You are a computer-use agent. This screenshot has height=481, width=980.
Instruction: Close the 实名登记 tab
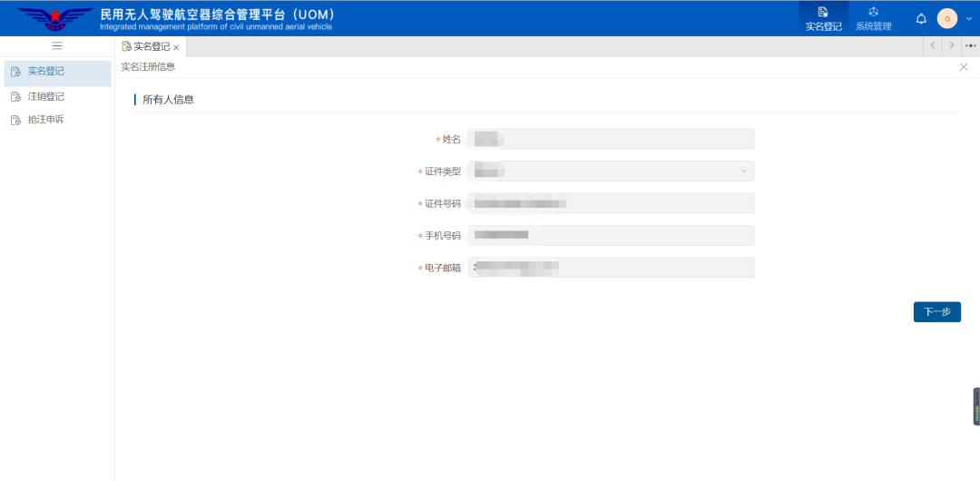(176, 47)
